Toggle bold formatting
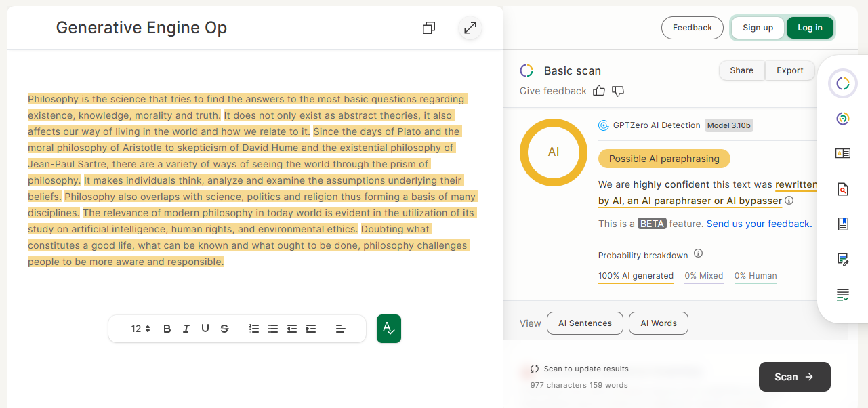Viewport: 868px width, 408px height. (x=167, y=329)
